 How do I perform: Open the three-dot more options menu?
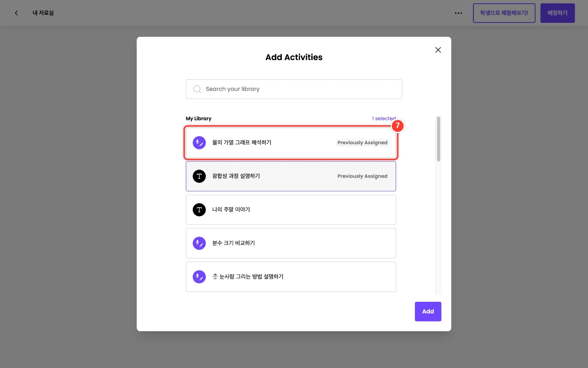click(458, 13)
